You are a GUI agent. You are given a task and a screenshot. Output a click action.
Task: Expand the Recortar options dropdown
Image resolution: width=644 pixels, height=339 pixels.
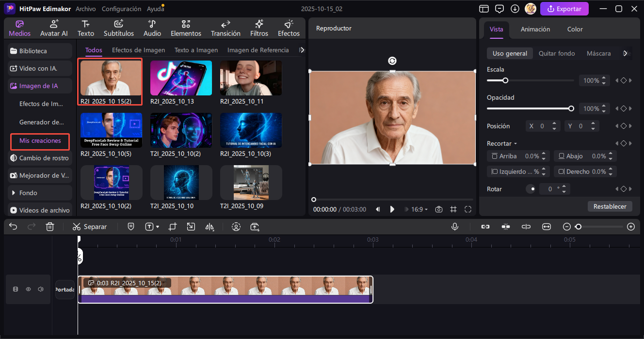pos(501,143)
